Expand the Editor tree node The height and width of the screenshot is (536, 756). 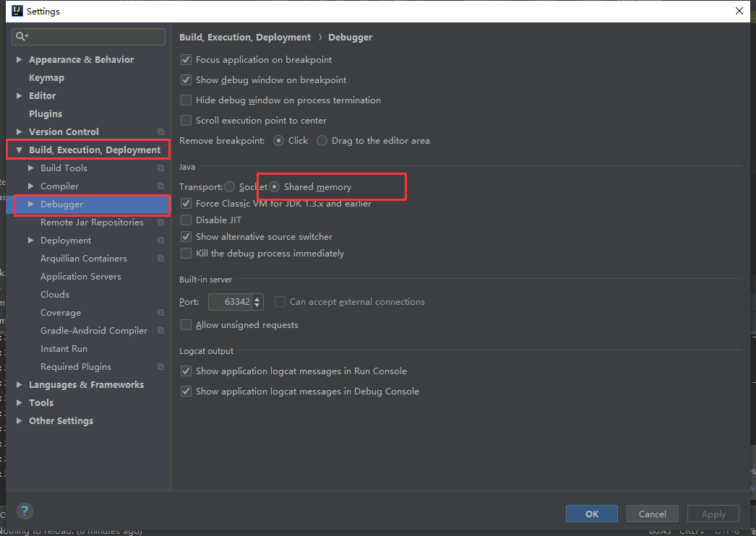tap(19, 95)
